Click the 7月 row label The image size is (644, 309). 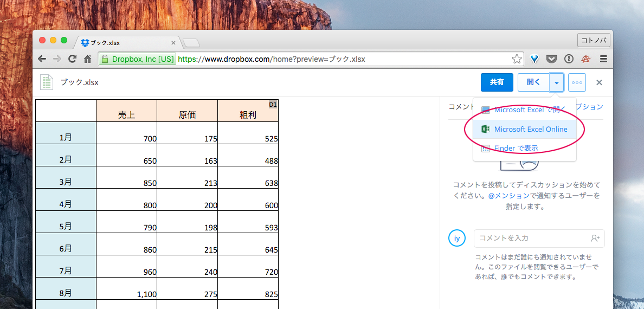[x=66, y=266]
